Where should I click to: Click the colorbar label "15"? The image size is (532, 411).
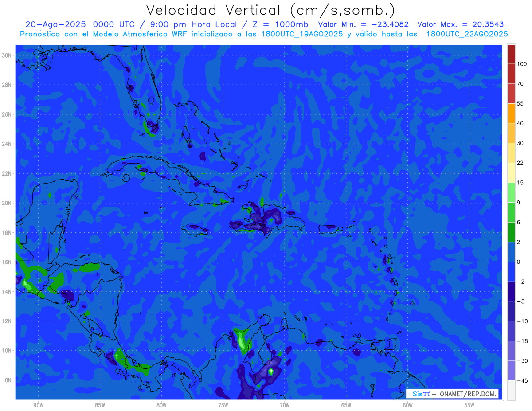click(520, 183)
